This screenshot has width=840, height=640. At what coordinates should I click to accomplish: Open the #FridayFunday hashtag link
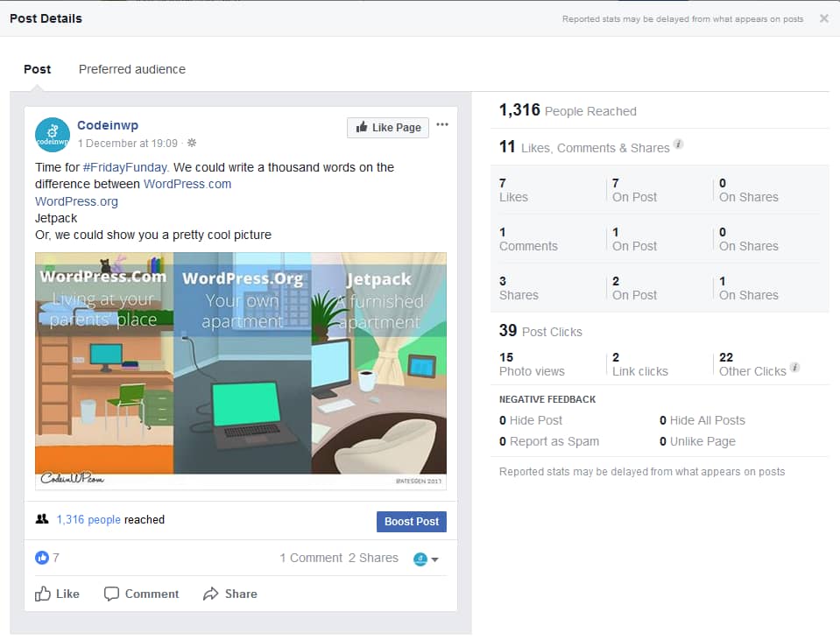click(126, 167)
